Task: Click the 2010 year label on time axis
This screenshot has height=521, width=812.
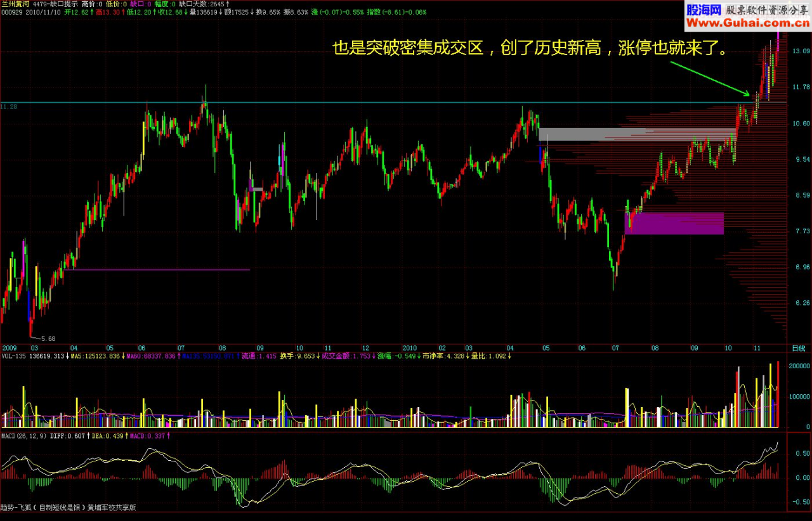Action: 410,348
